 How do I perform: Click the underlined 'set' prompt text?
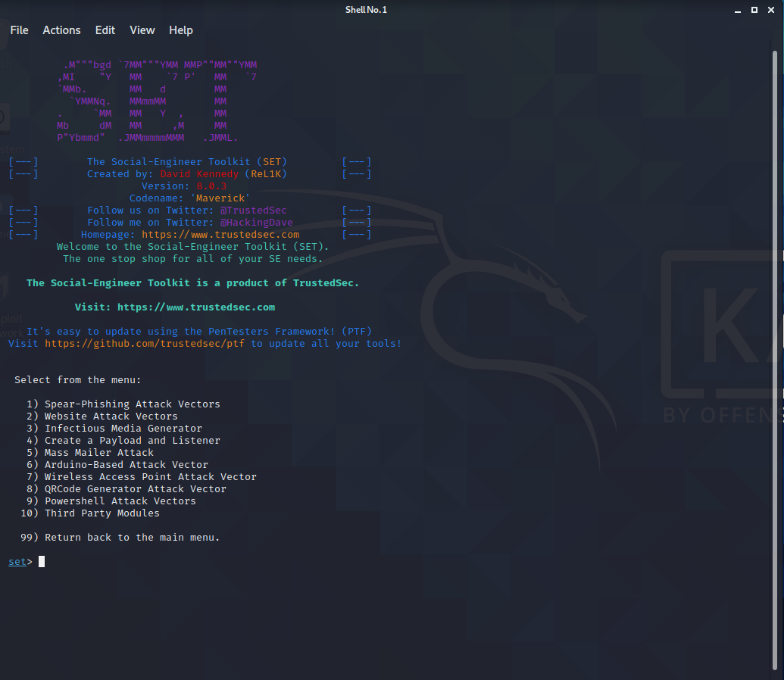pos(17,562)
